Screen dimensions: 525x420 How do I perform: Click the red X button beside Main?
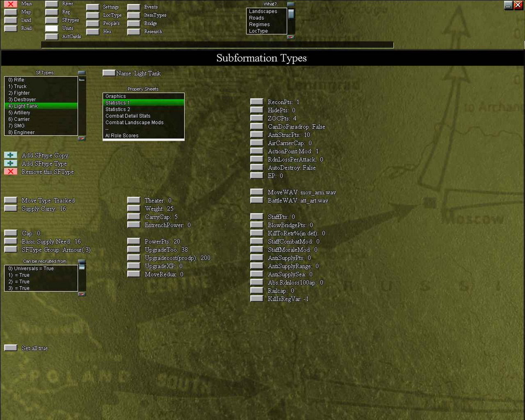coord(10,4)
